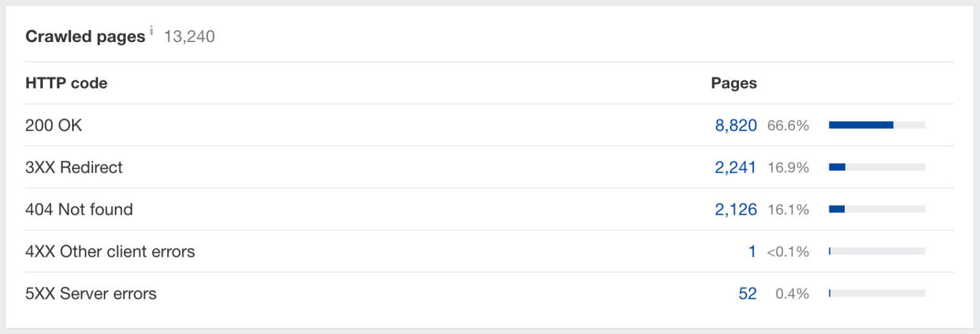Image resolution: width=980 pixels, height=334 pixels.
Task: Click the 13,240 total crawled pages count
Action: (189, 37)
